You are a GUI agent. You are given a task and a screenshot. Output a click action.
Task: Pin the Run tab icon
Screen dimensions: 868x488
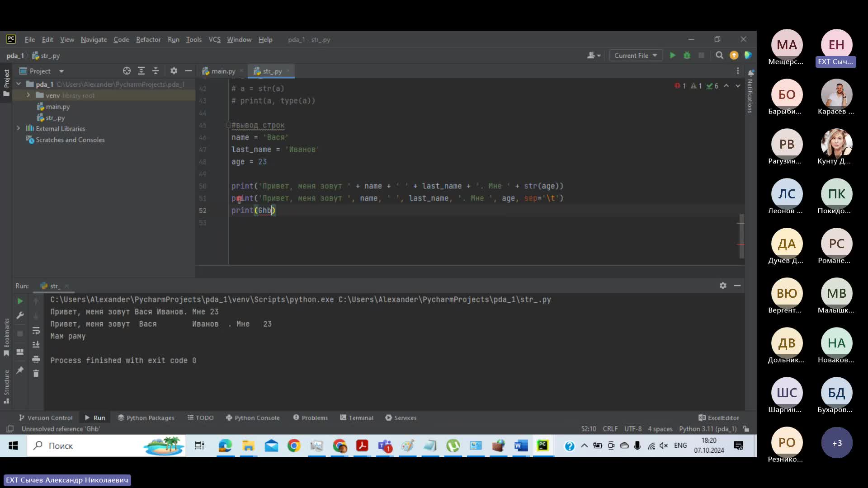coord(20,370)
